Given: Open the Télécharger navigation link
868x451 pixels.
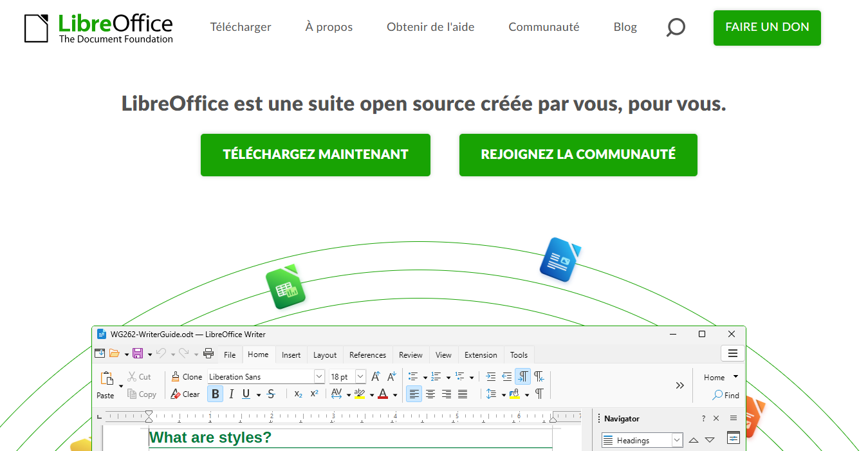Looking at the screenshot, I should coord(241,27).
